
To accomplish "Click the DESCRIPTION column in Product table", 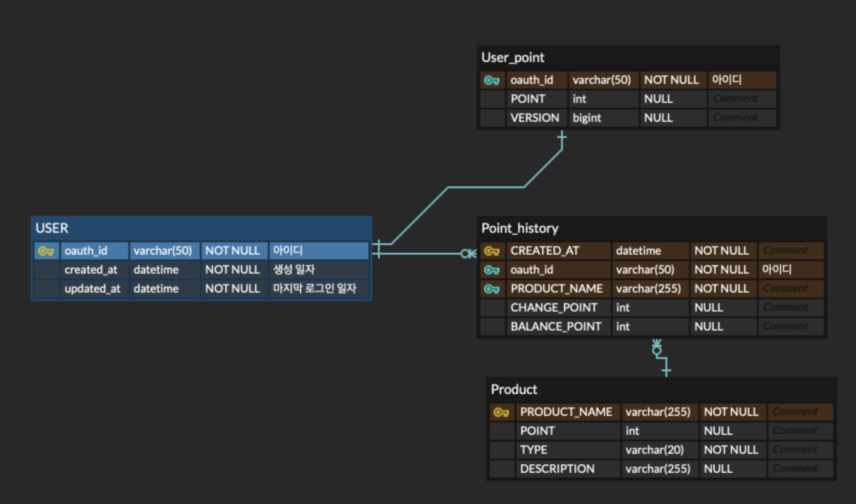I will click(x=557, y=469).
